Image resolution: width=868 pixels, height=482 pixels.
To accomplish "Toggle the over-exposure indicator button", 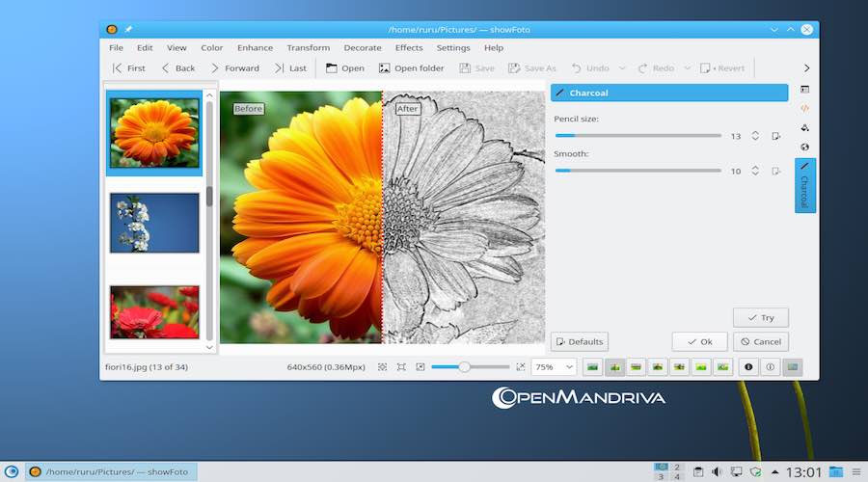I will click(x=770, y=367).
